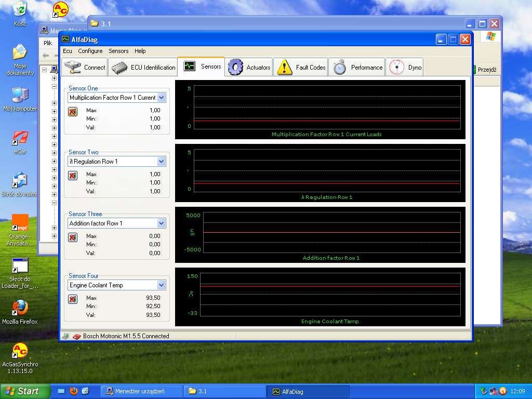Toggle the X button under Sensor One

point(73,111)
